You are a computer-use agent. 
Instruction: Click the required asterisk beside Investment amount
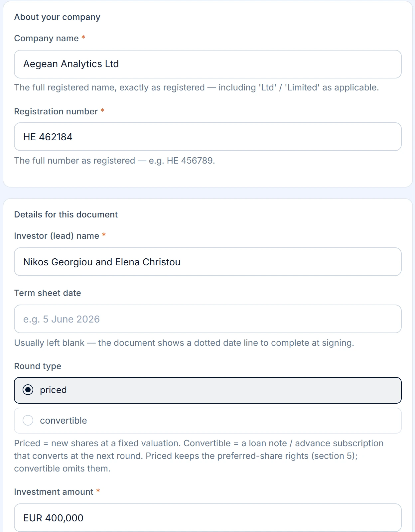(x=98, y=491)
